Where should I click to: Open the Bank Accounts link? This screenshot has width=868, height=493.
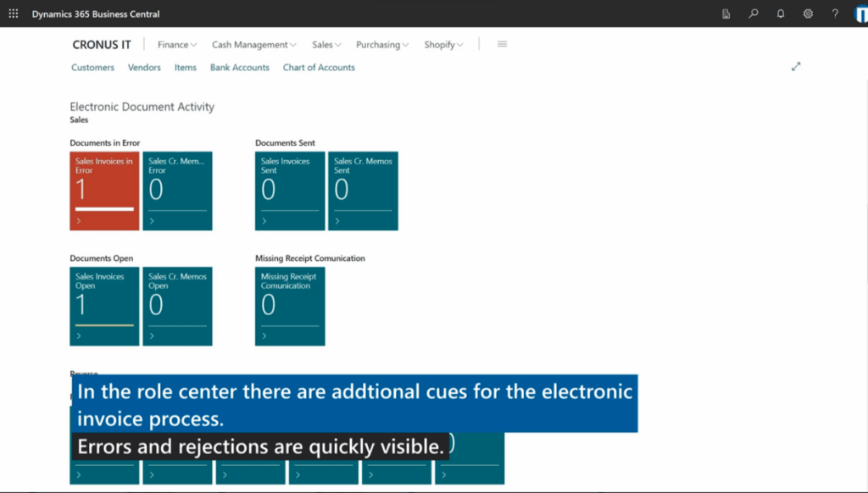240,68
